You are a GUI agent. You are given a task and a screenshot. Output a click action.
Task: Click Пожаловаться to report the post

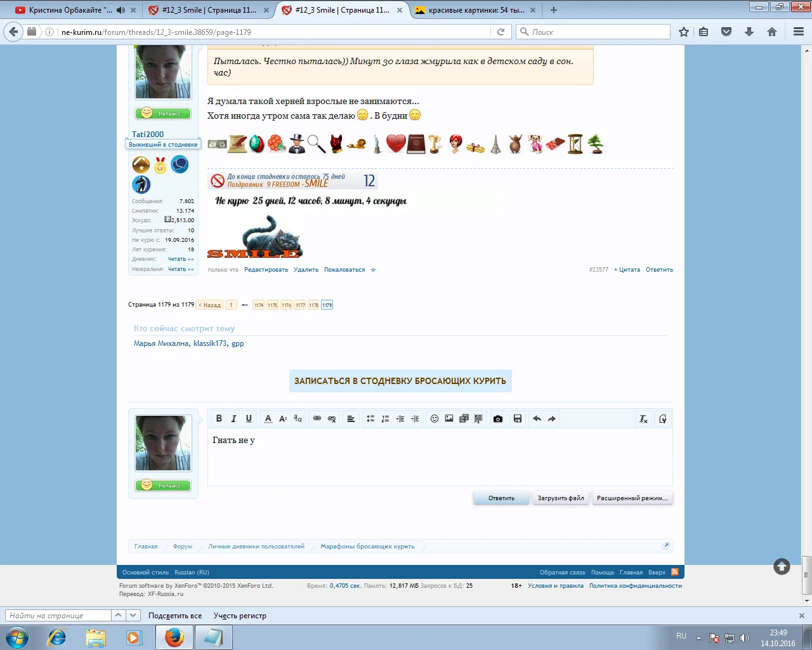[344, 270]
